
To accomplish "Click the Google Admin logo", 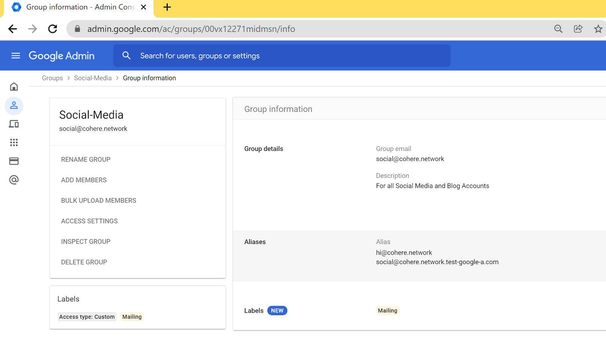I will click(x=62, y=56).
